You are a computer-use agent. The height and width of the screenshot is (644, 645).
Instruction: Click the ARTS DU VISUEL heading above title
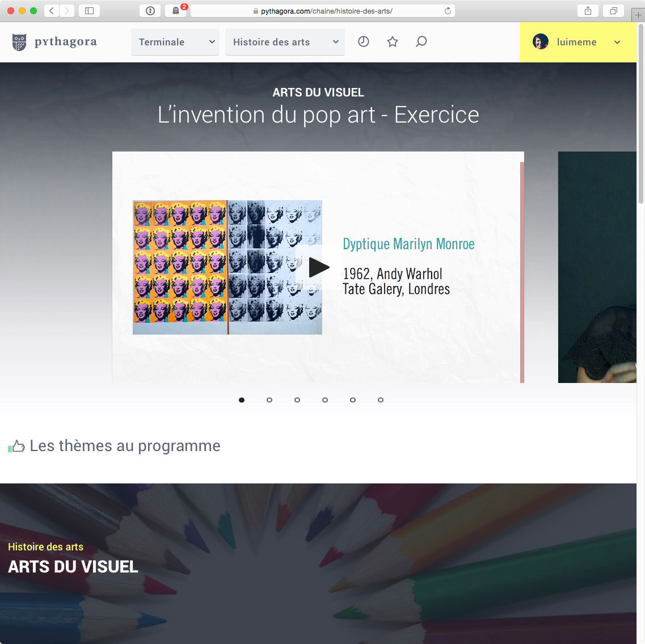[318, 92]
